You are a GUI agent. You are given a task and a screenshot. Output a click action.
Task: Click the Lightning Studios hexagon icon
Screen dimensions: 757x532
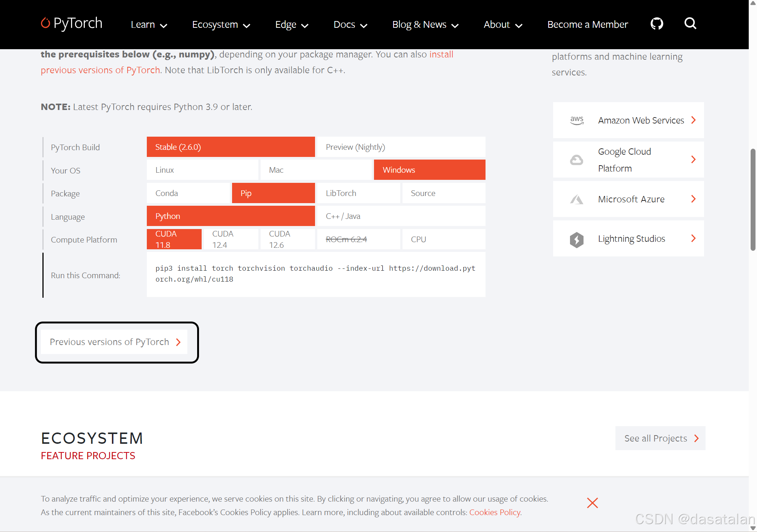[x=577, y=239]
